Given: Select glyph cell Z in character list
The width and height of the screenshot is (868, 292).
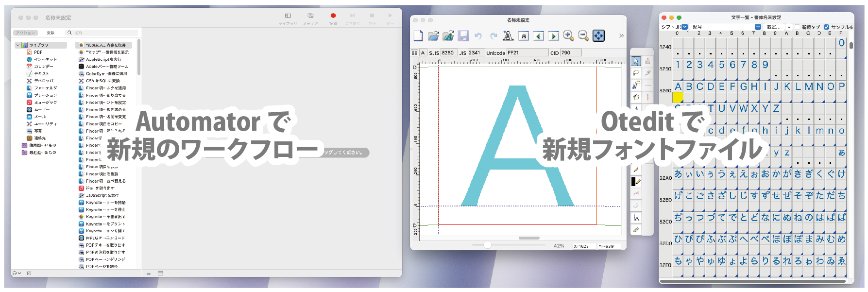Looking at the screenshot, I should [x=776, y=108].
